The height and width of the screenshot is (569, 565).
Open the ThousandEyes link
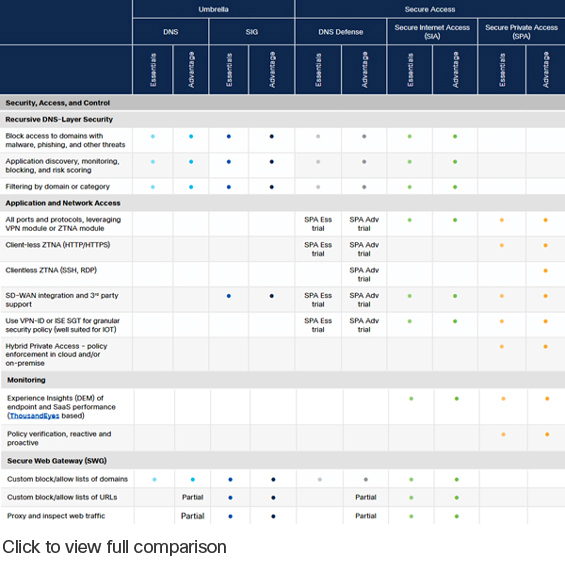[x=34, y=416]
